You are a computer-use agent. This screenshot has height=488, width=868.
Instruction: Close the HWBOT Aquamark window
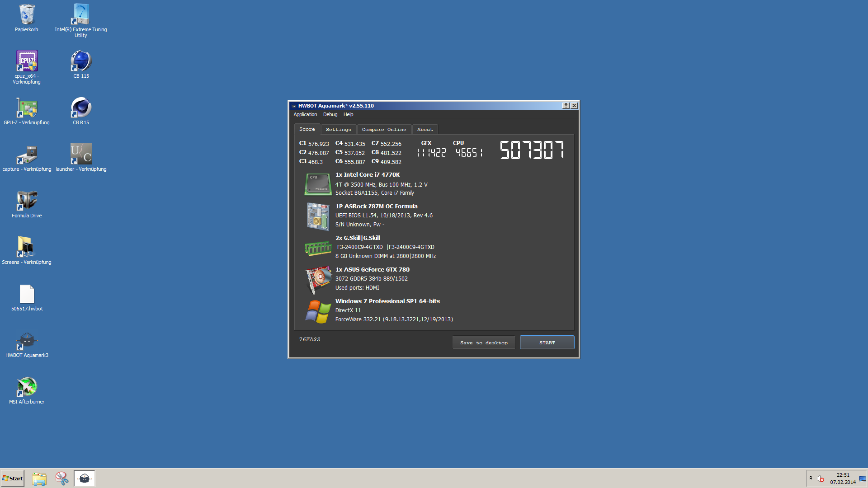574,106
